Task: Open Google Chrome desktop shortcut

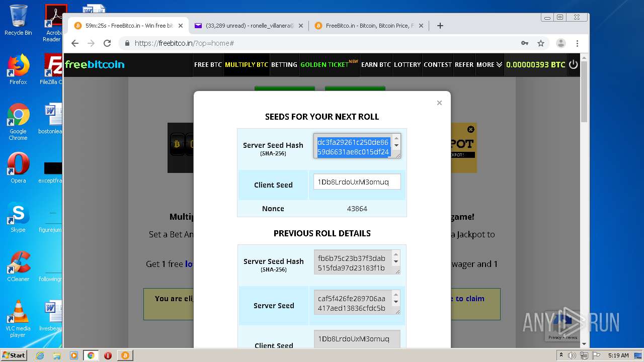Action: tap(18, 122)
